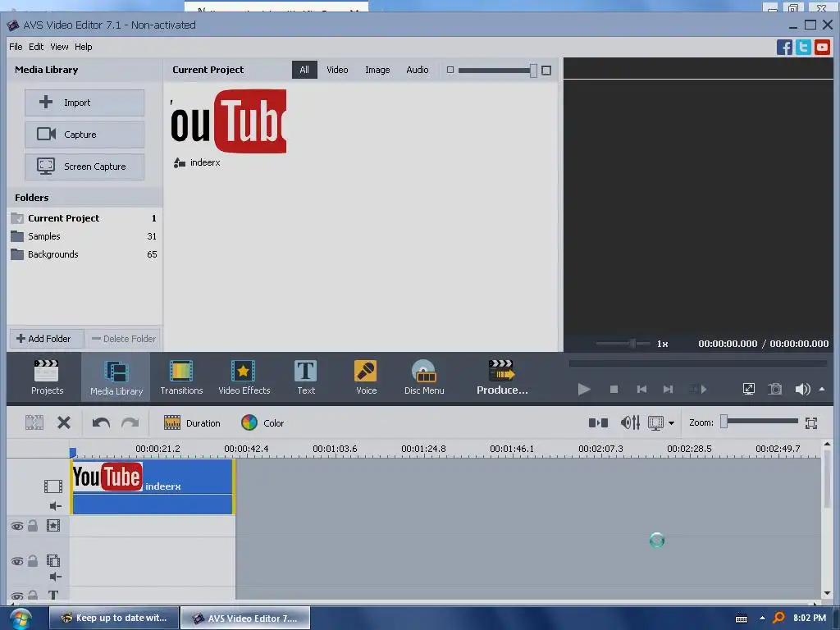Click the Import button
This screenshot has width=840, height=630.
point(84,103)
